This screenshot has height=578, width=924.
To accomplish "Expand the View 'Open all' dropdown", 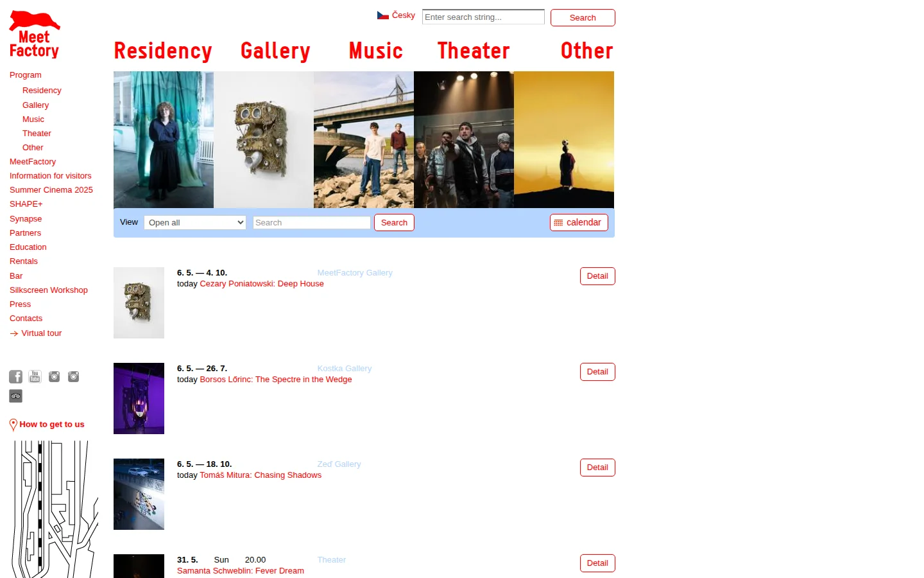I will (x=195, y=222).
